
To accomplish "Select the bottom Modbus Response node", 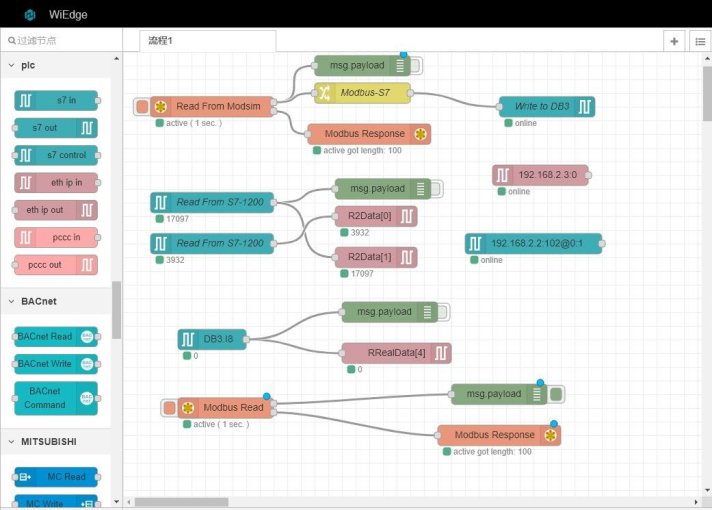I will [x=499, y=435].
